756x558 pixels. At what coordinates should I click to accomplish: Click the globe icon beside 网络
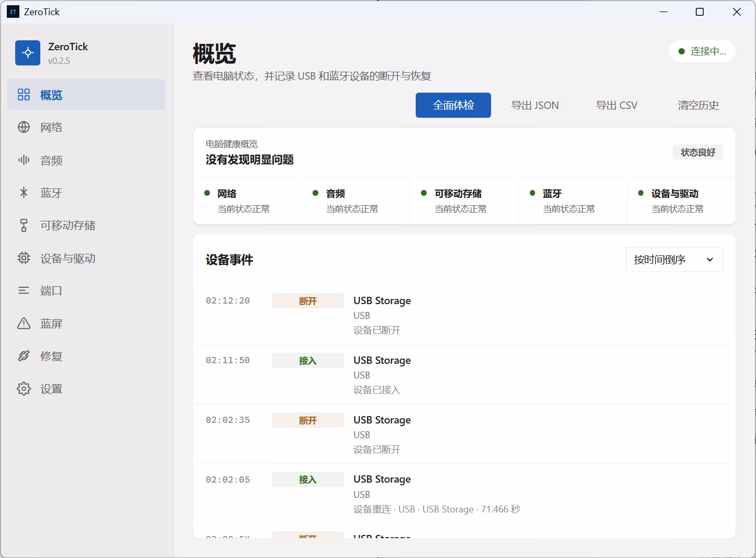(24, 127)
